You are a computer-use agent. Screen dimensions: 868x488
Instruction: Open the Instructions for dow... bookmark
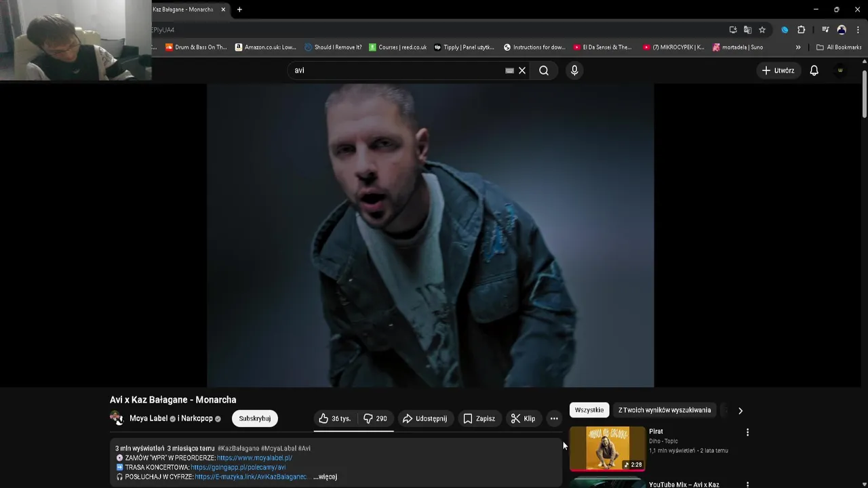click(x=534, y=47)
